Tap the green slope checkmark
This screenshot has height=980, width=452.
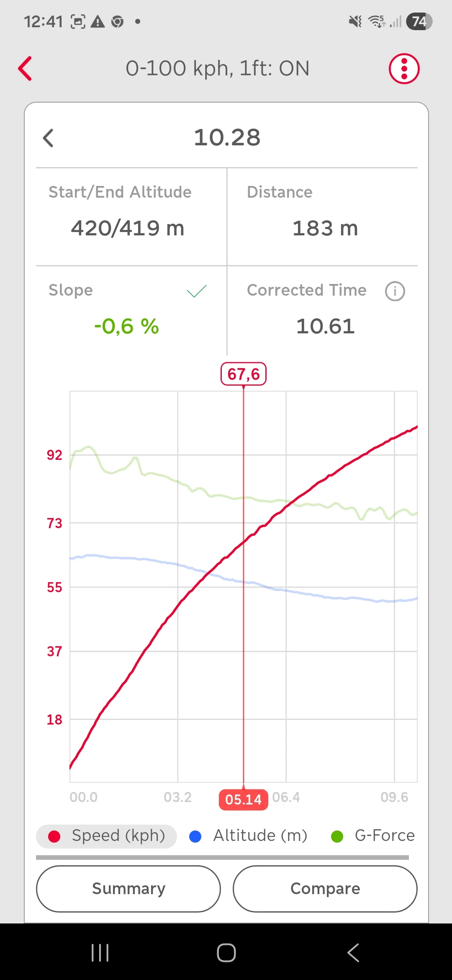[x=197, y=291]
